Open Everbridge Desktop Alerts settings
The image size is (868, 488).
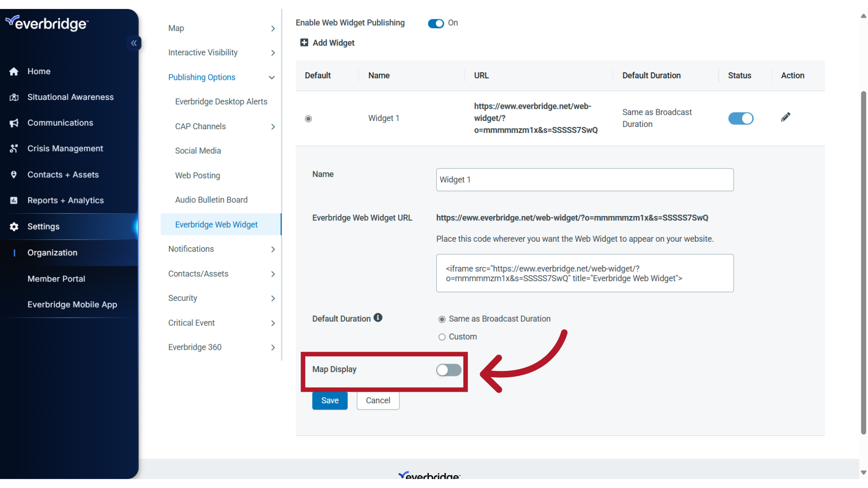pos(221,102)
